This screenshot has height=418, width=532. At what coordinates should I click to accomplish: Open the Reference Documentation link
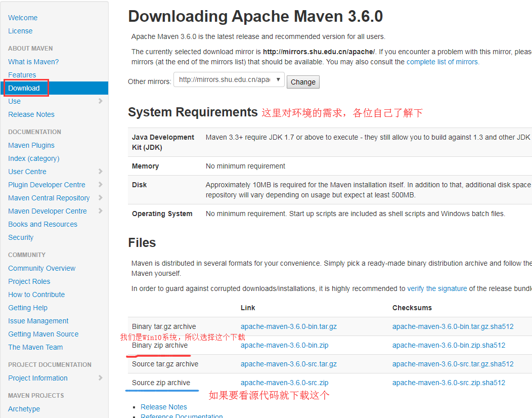182,416
